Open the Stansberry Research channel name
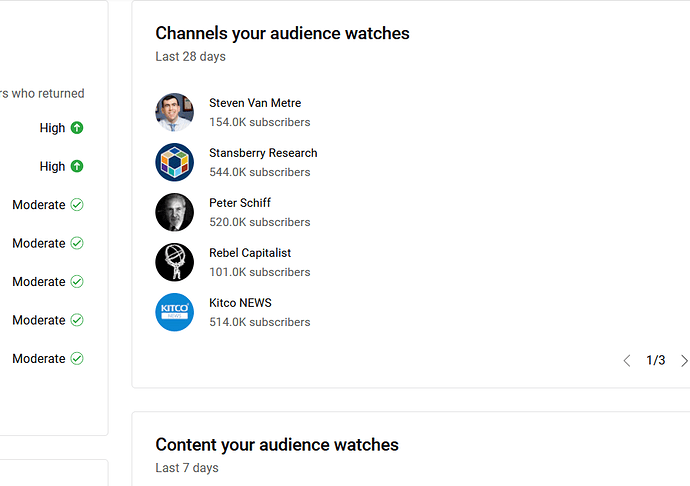This screenshot has height=486, width=690. (263, 153)
